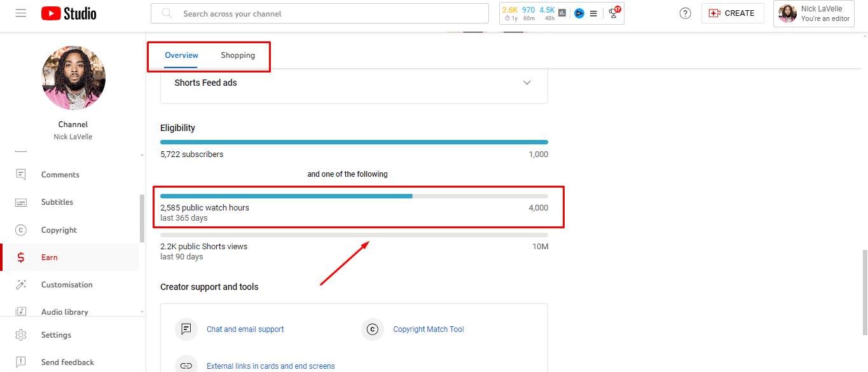Click the 2,585 public watch hours text

205,208
